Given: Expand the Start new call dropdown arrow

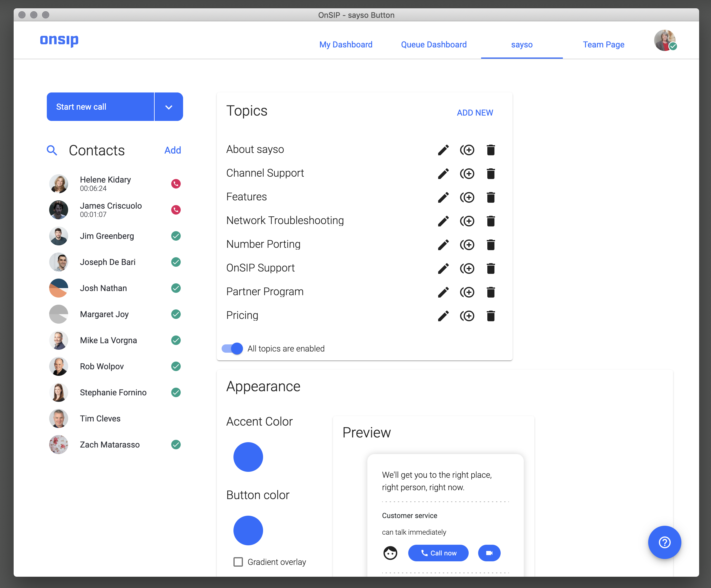Looking at the screenshot, I should click(169, 107).
